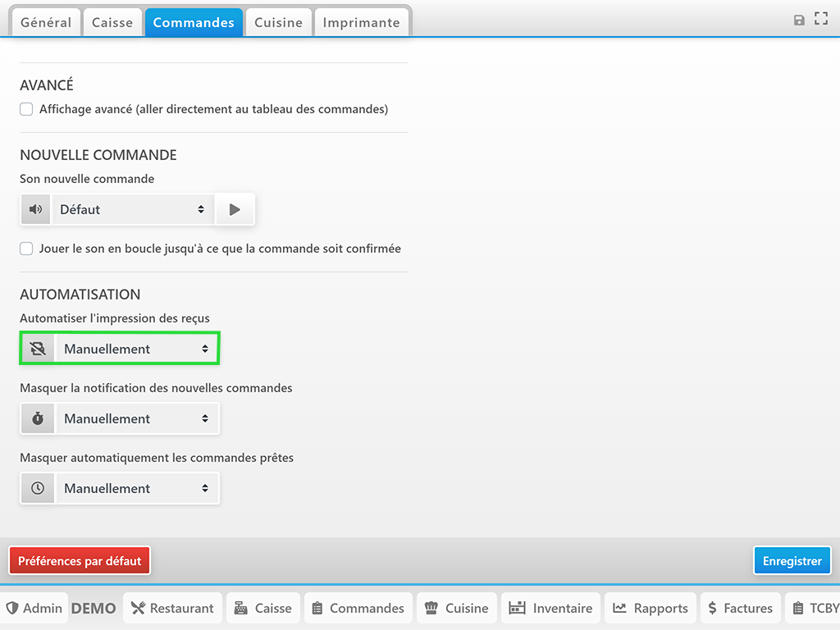Click the Enregistrer button
This screenshot has width=840, height=630.
(x=792, y=561)
